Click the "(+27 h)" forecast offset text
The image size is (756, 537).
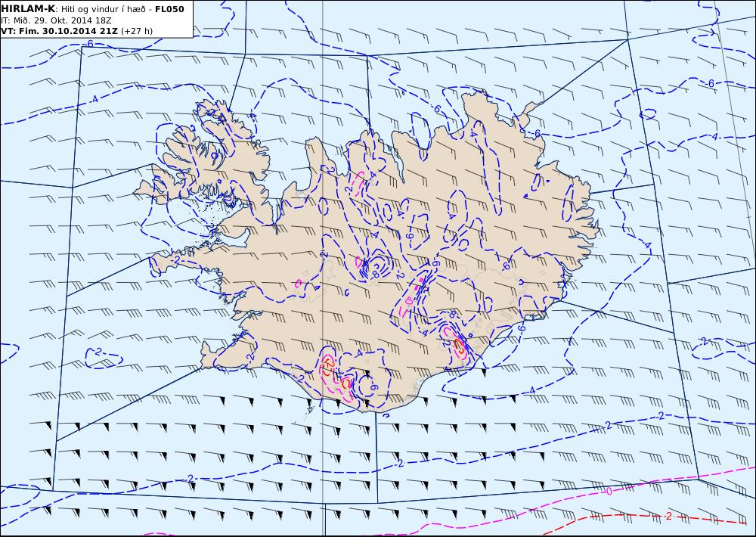pyautogui.click(x=136, y=31)
